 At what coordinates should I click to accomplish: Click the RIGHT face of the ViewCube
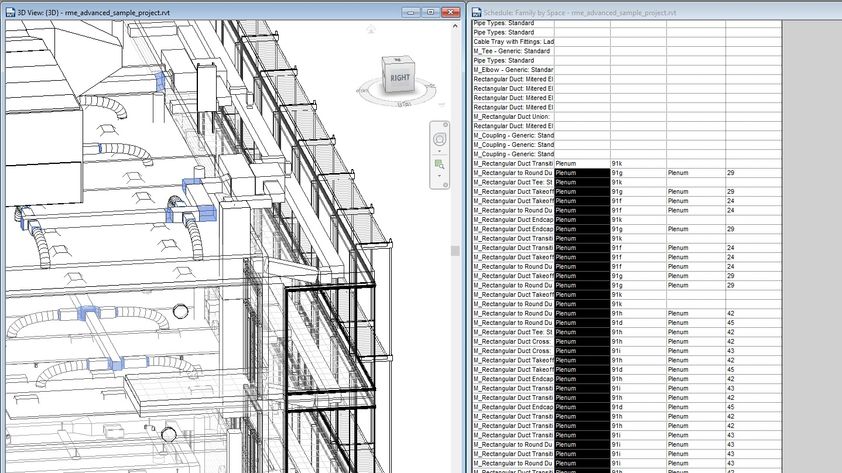400,78
